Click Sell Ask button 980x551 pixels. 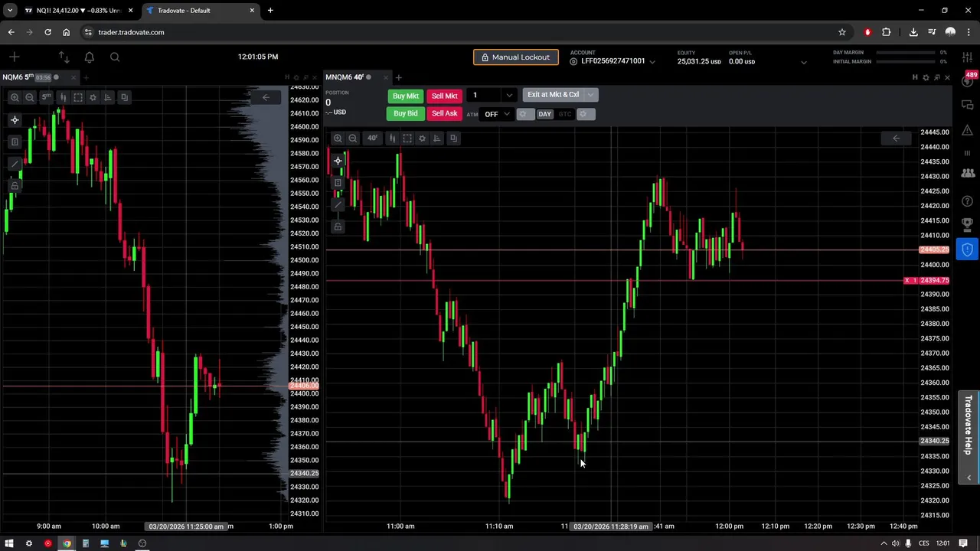[444, 114]
